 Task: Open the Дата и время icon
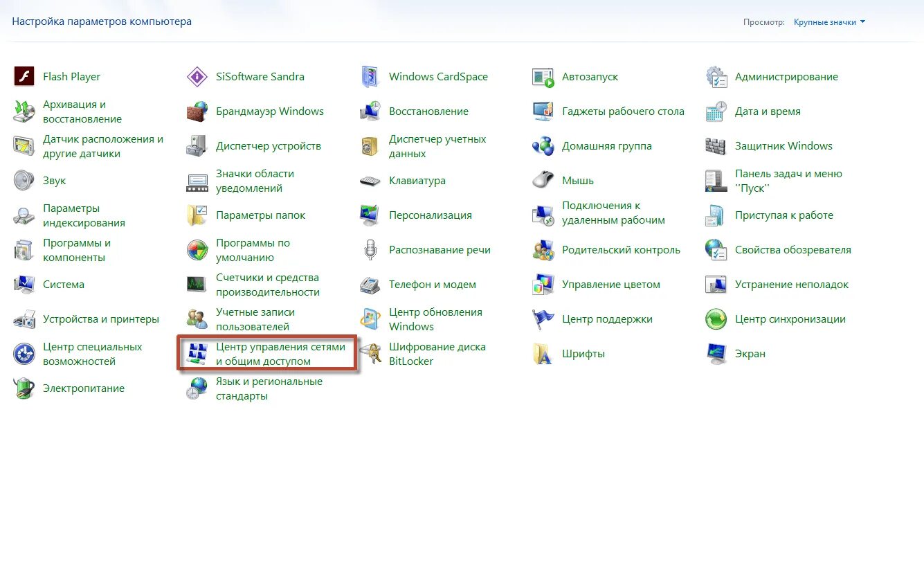click(x=716, y=111)
